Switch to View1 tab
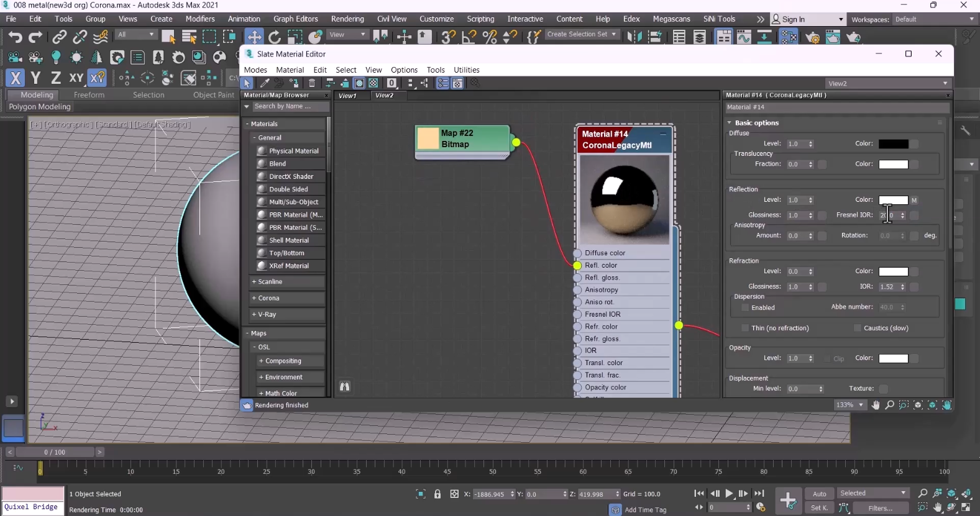The image size is (980, 516). 347,96
